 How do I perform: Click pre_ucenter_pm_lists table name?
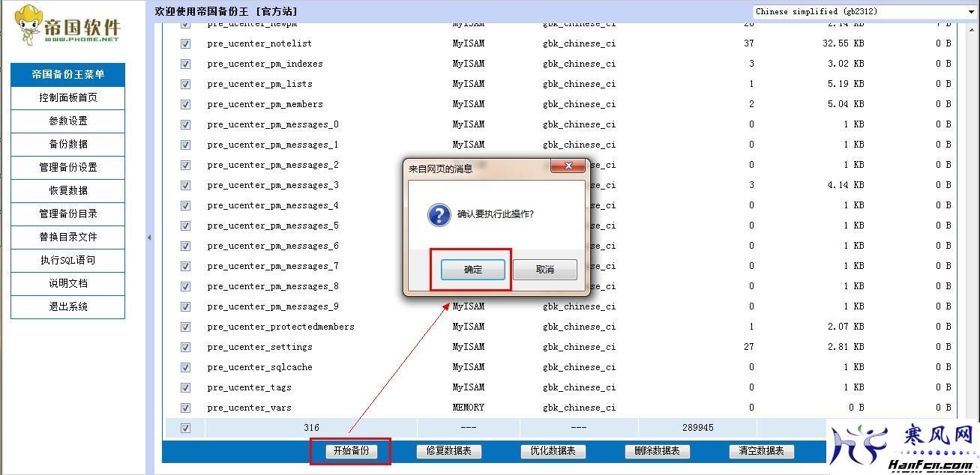(x=259, y=85)
